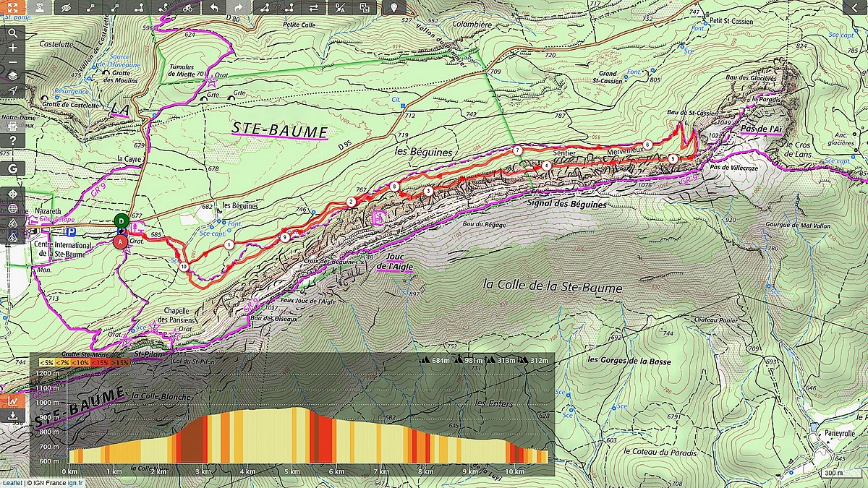
Task: Click the red A arrival marker
Action: 120,243
